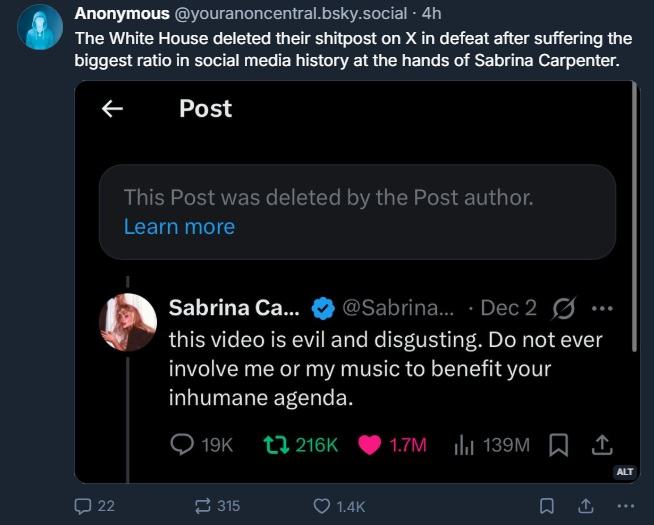Like the Bluesky post with 1.4K likes
The height and width of the screenshot is (525, 654).
pyautogui.click(x=322, y=506)
